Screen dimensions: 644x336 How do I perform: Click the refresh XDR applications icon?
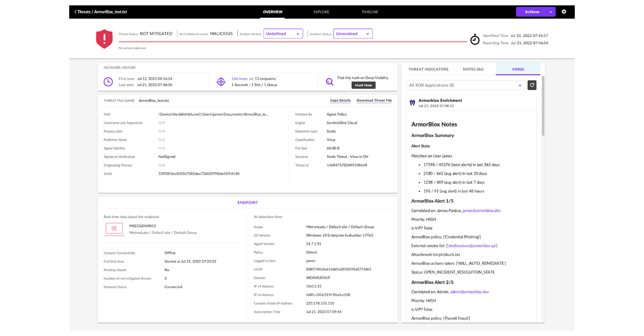tap(532, 85)
